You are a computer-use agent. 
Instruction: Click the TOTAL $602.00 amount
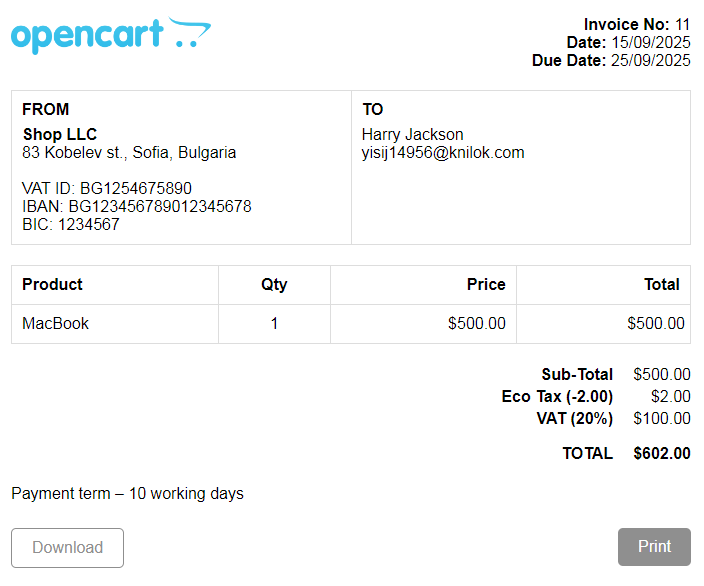pyautogui.click(x=662, y=454)
